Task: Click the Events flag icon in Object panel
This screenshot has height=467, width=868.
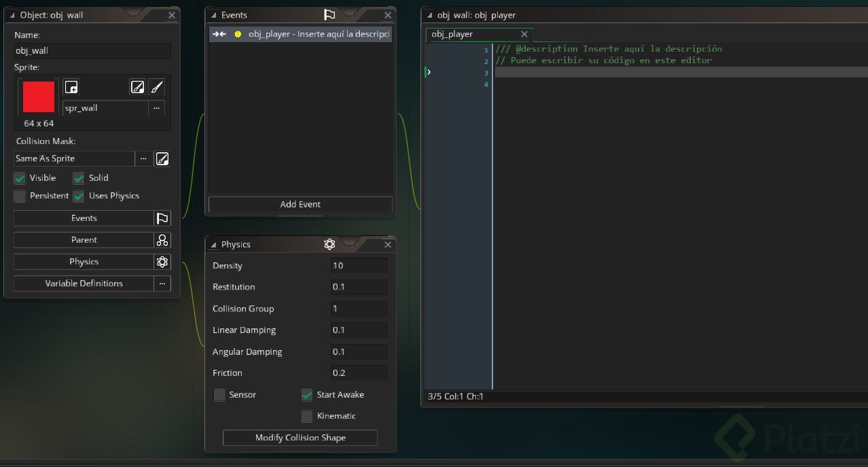Action: (x=162, y=218)
